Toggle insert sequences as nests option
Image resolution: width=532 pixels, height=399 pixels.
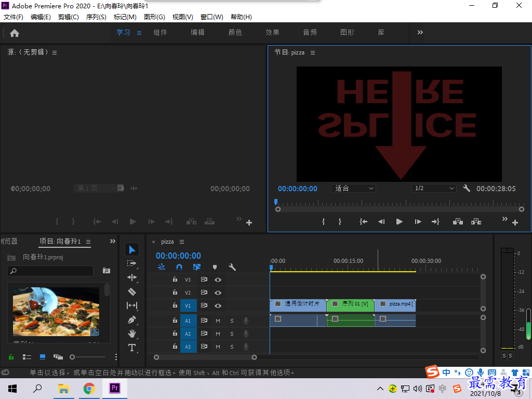pos(162,267)
